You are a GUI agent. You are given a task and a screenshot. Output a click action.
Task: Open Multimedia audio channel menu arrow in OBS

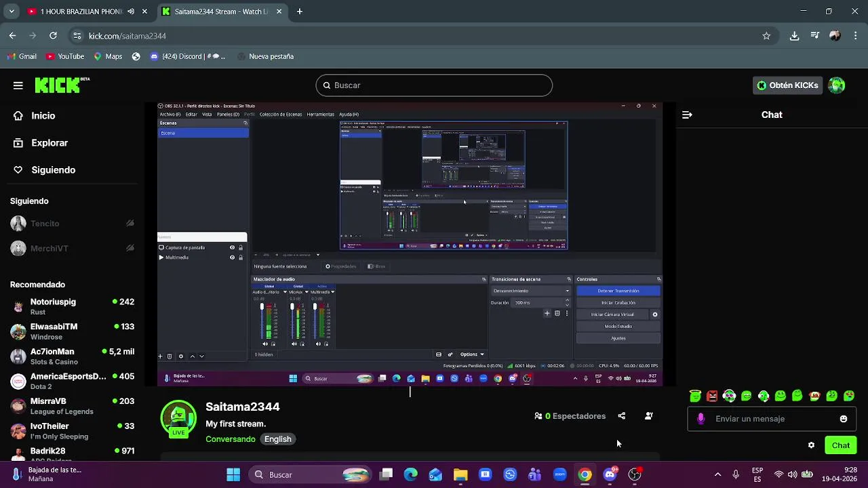(333, 292)
